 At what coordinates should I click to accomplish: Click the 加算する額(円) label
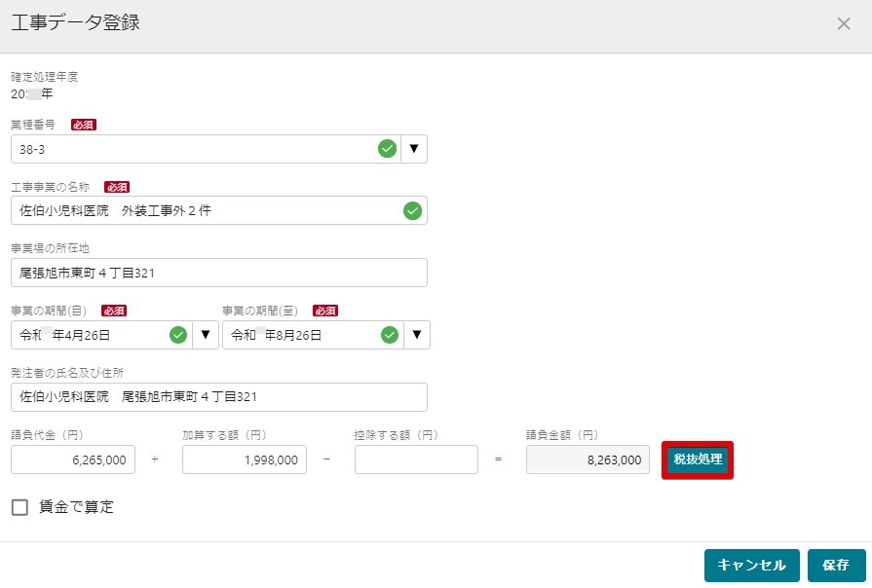tap(225, 434)
